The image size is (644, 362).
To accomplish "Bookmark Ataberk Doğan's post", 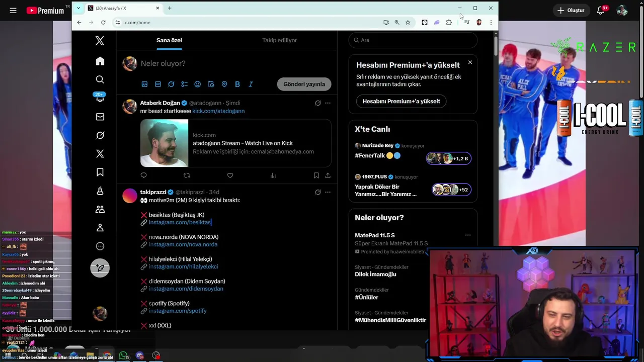I will pos(316,175).
